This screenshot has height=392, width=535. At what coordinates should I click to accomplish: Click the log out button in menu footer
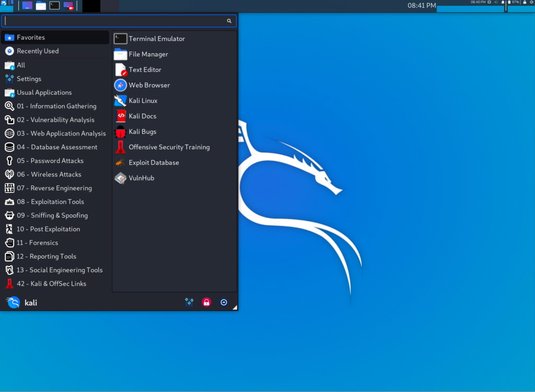point(224,302)
